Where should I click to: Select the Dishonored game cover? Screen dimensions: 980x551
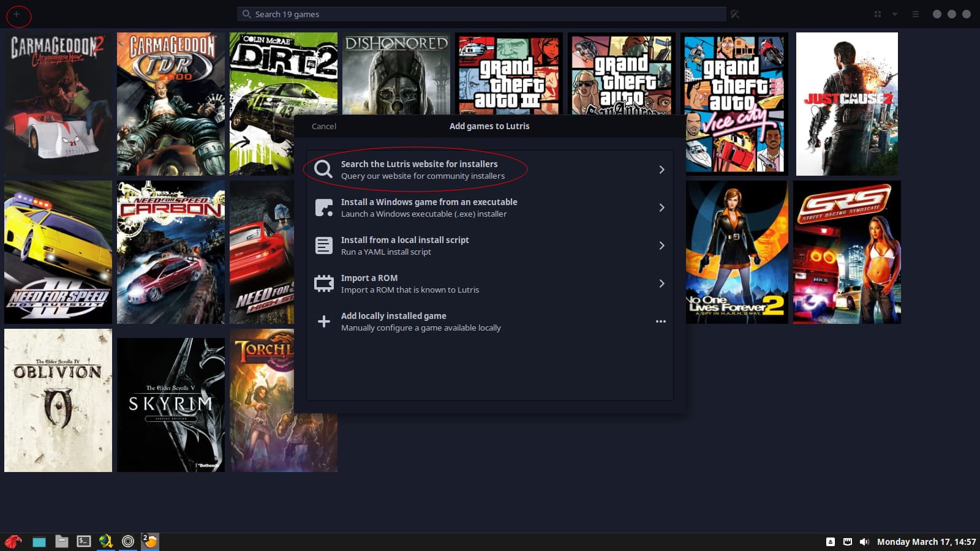point(396,73)
